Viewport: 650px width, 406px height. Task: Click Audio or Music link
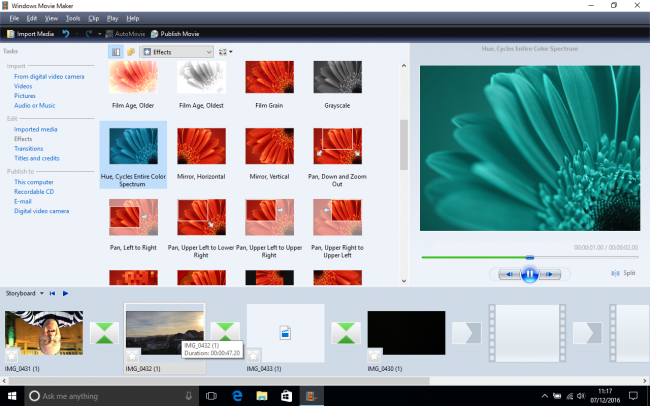coord(34,105)
